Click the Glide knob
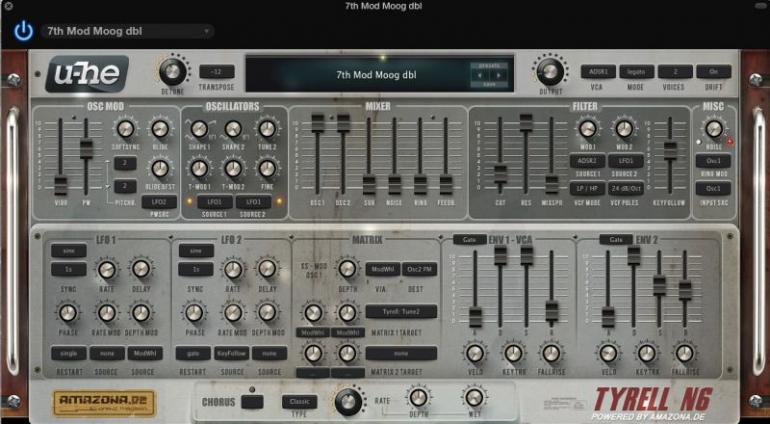This screenshot has width=770, height=424. tap(160, 129)
